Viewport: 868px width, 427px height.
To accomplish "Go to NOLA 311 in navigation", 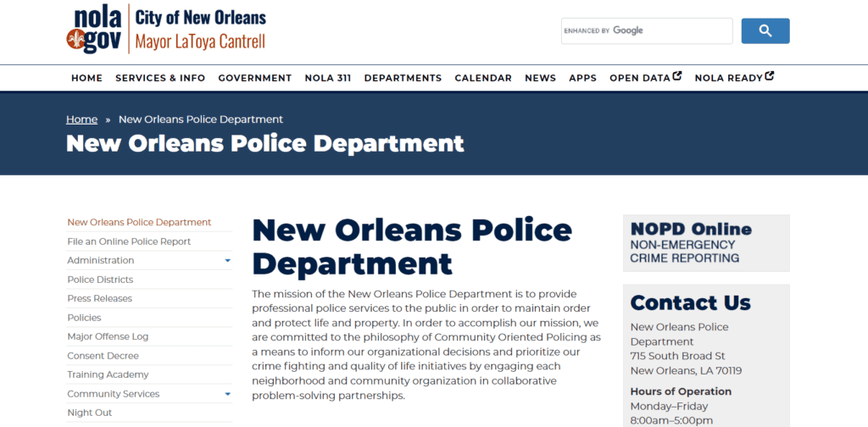I will point(328,78).
